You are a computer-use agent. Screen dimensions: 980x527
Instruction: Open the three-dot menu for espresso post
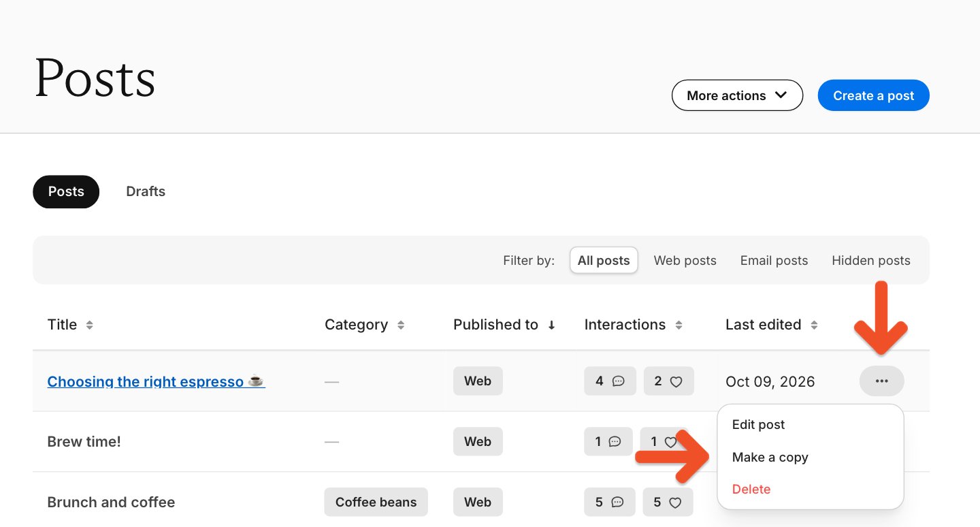pos(881,381)
